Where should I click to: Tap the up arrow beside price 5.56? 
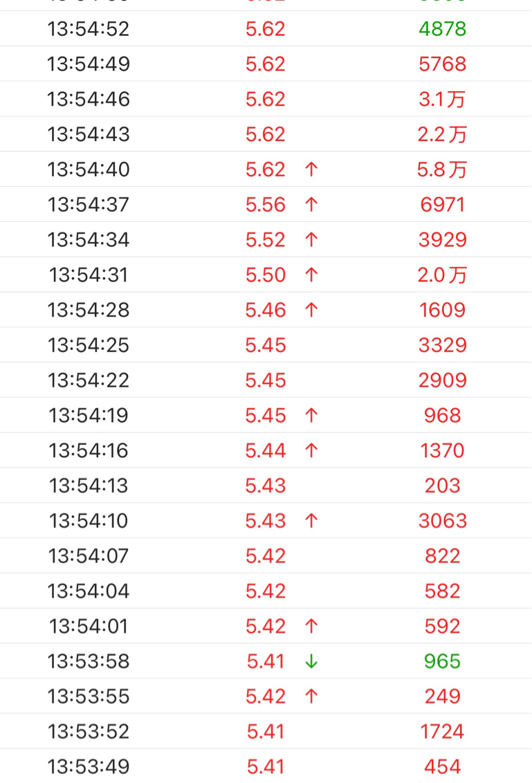click(x=311, y=204)
